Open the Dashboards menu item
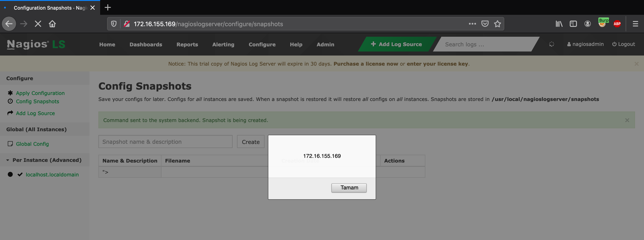Screen dimensions: 644x240 146,44
